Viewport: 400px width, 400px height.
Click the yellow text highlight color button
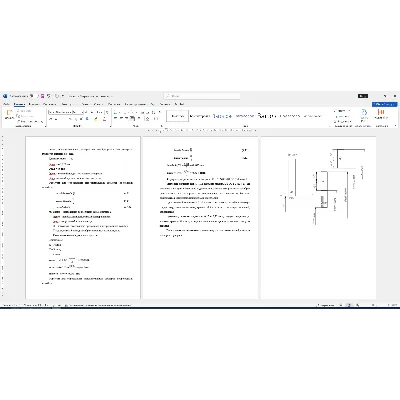point(96,119)
